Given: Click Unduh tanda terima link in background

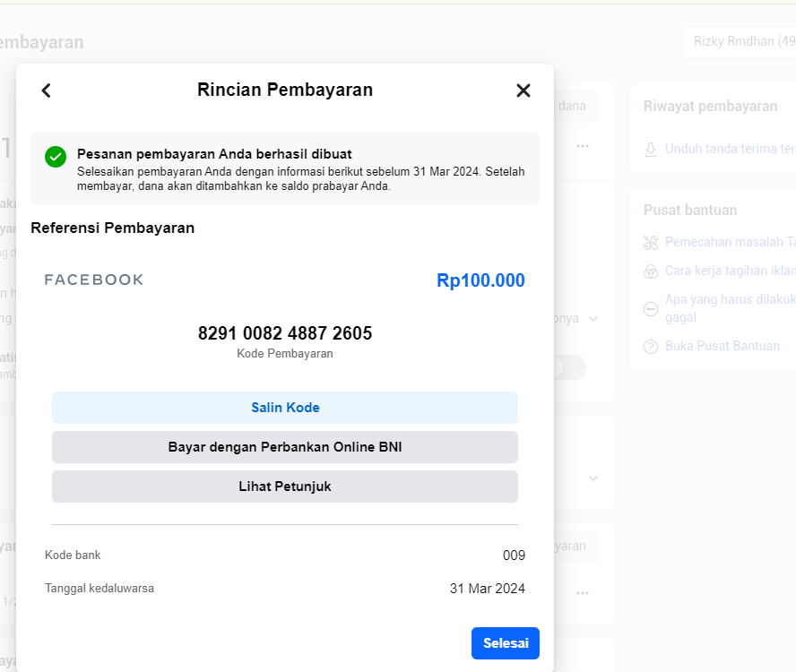Looking at the screenshot, I should coord(731,149).
